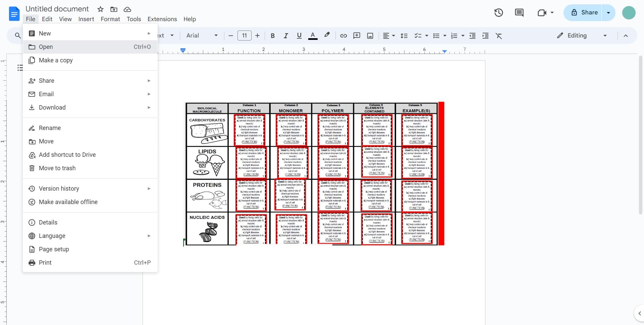Click the increase indent icon
The image size is (644, 325).
point(485,36)
